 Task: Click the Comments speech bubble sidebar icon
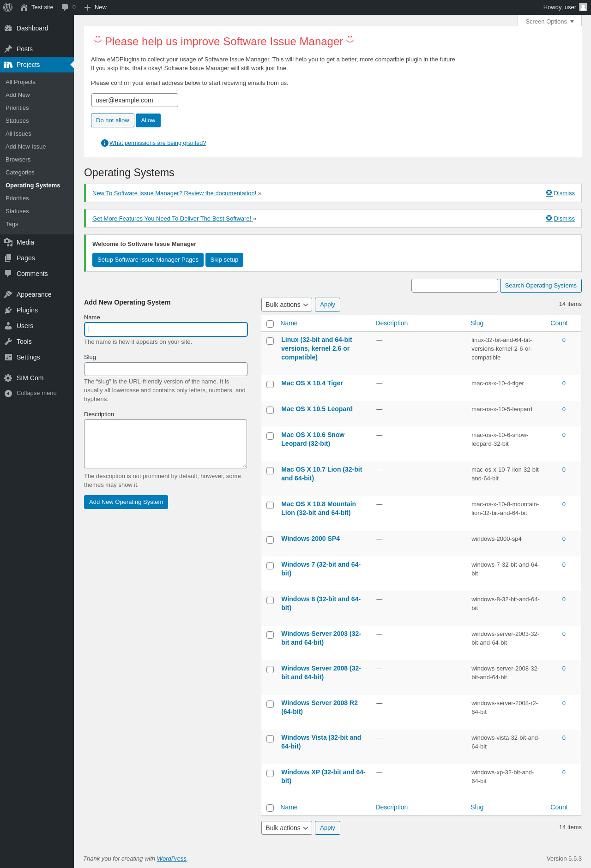pyautogui.click(x=8, y=274)
